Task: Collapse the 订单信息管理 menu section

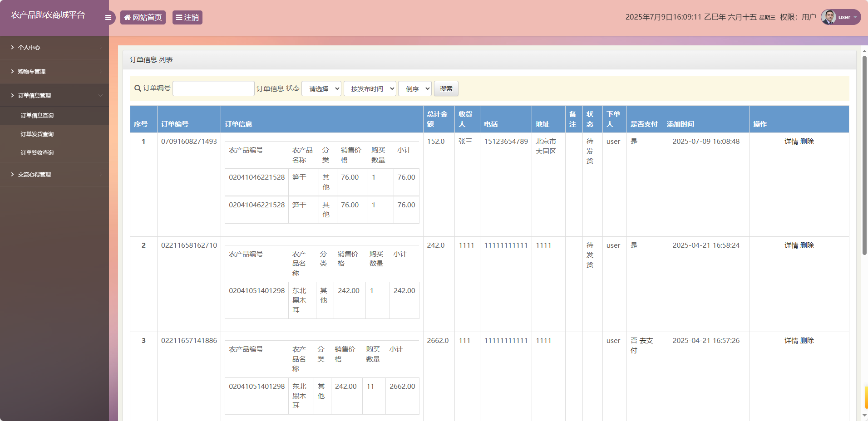Action: [x=54, y=95]
